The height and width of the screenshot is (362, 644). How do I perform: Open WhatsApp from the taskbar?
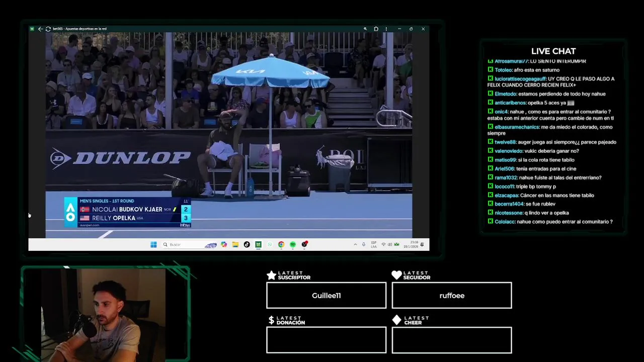pyautogui.click(x=270, y=244)
